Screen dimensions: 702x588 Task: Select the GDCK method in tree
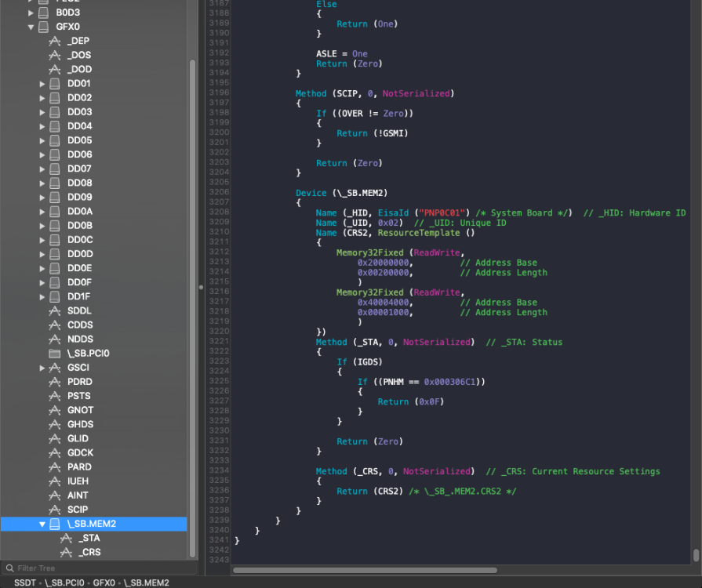click(x=93, y=453)
